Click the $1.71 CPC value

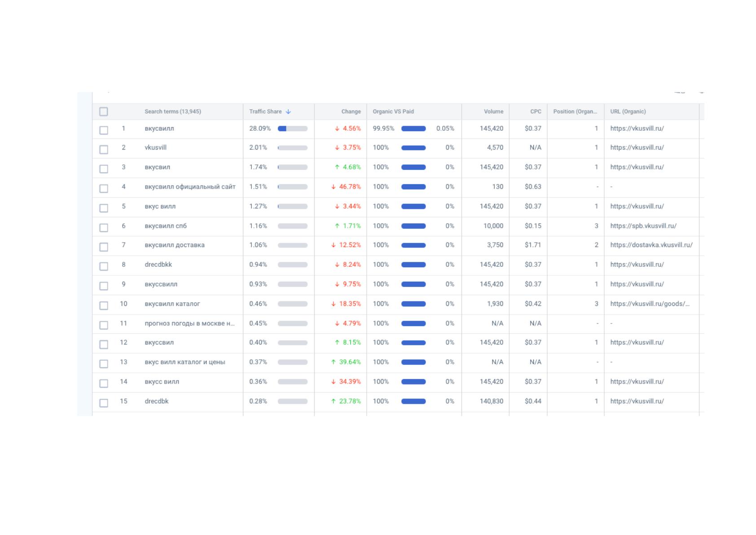point(533,245)
